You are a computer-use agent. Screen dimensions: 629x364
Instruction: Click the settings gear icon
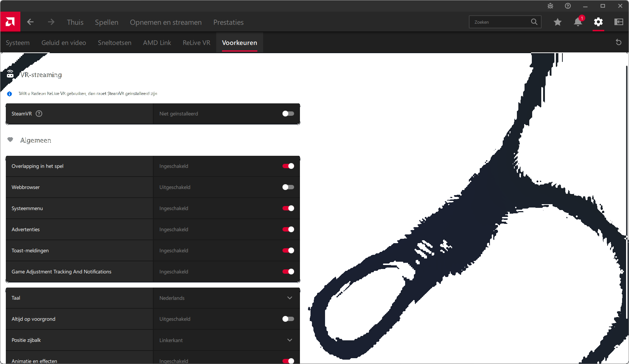pyautogui.click(x=598, y=22)
